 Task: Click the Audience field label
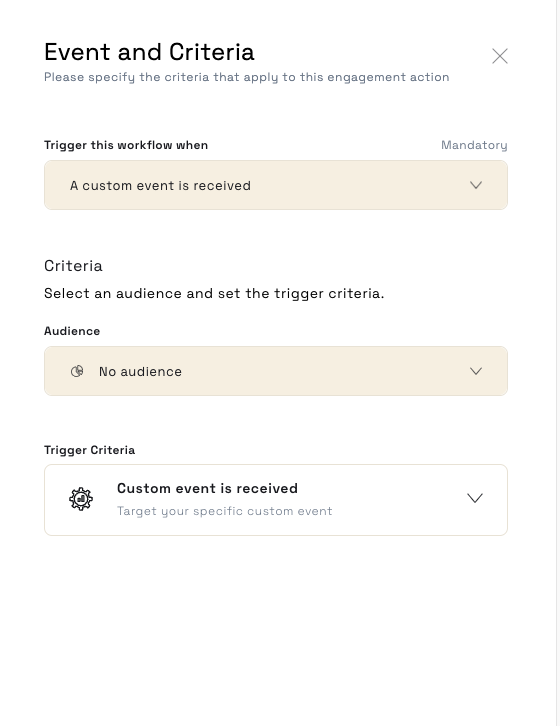coord(72,331)
